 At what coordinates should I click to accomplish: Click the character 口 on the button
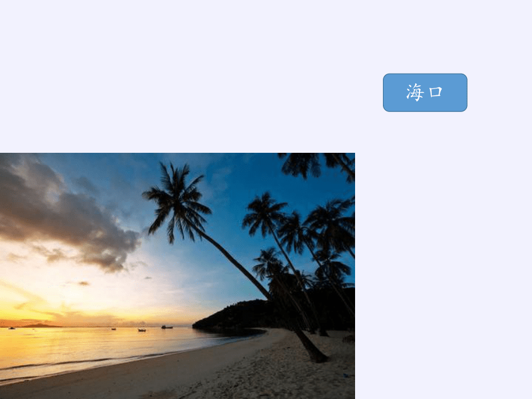point(435,92)
